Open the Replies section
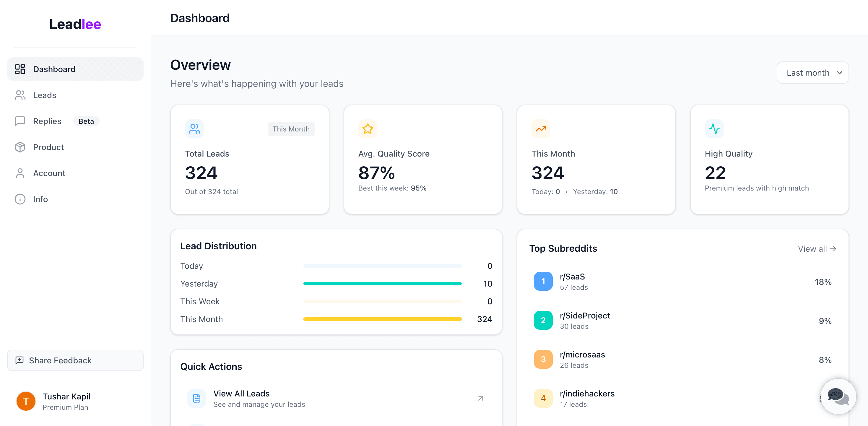 tap(47, 121)
